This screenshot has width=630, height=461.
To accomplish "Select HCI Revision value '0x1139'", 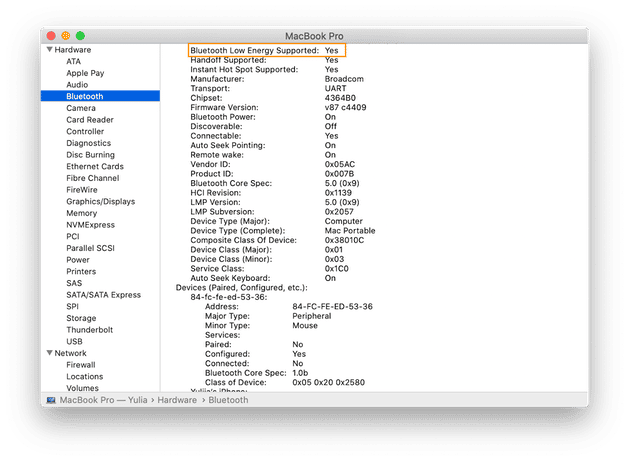I will click(338, 193).
